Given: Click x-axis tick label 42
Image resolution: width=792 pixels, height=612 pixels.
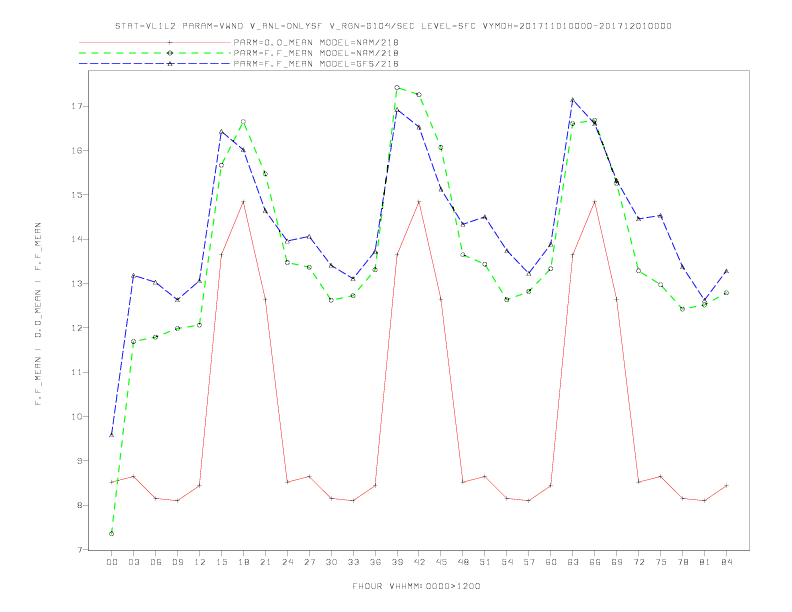Looking at the screenshot, I should (x=419, y=562).
